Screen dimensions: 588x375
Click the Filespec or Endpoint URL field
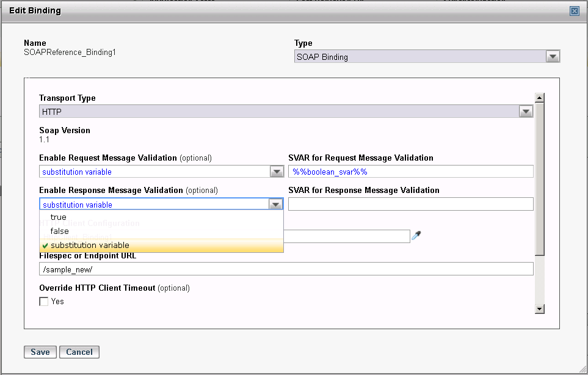point(286,269)
